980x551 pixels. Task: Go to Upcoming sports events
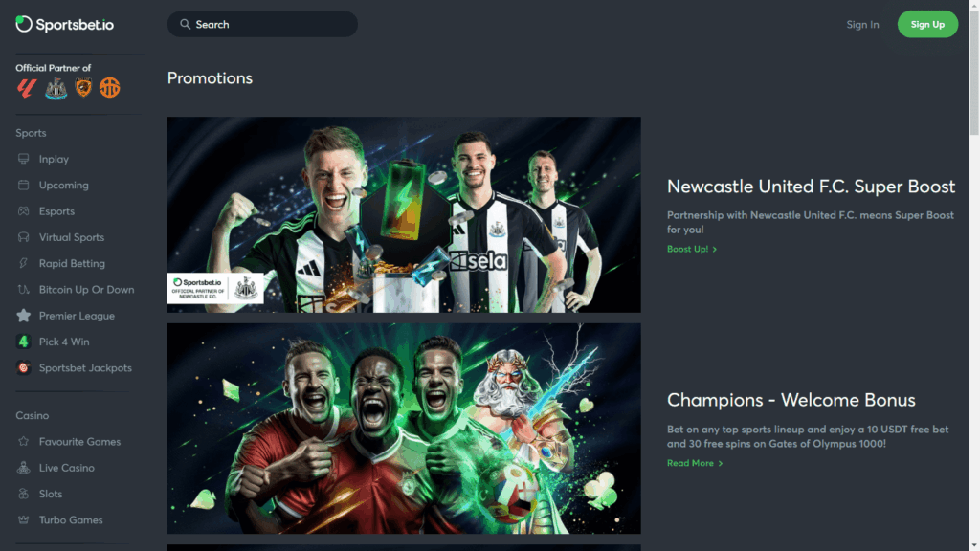click(x=64, y=186)
